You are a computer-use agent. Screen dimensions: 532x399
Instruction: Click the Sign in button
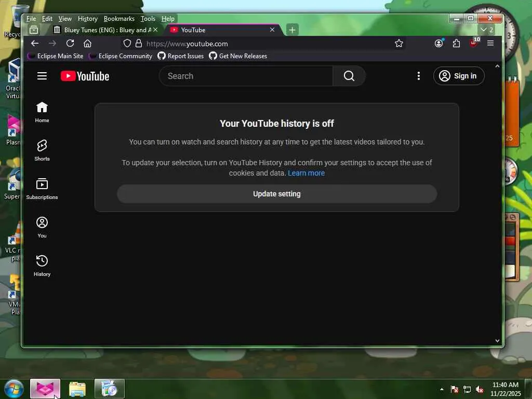coord(459,76)
